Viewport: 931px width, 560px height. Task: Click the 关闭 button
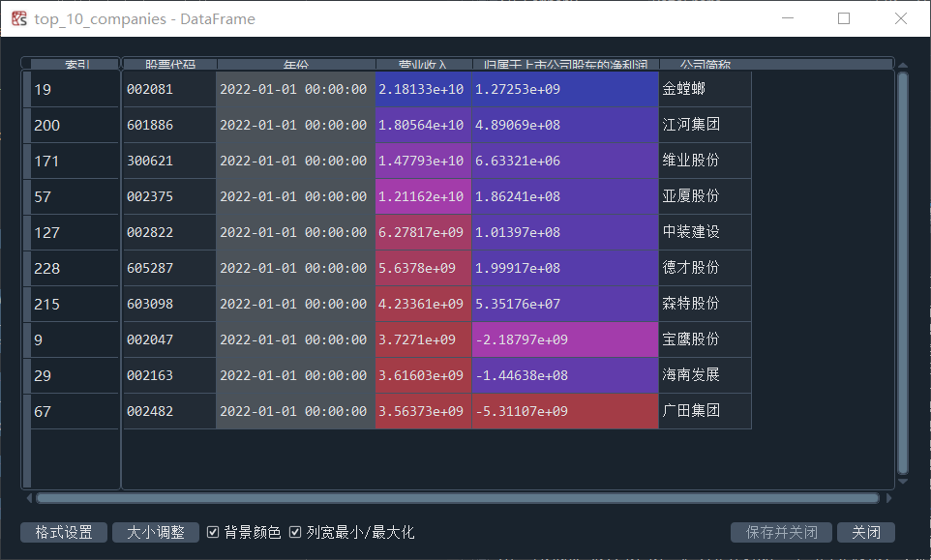(x=866, y=532)
